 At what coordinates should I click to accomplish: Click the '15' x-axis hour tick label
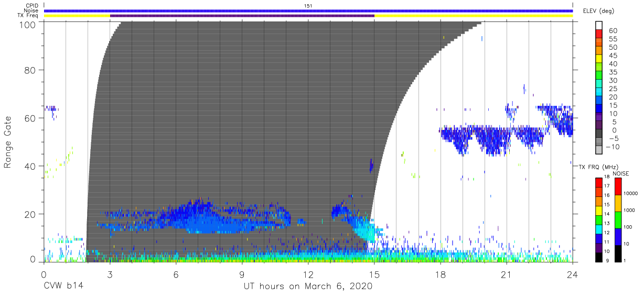click(x=374, y=274)
